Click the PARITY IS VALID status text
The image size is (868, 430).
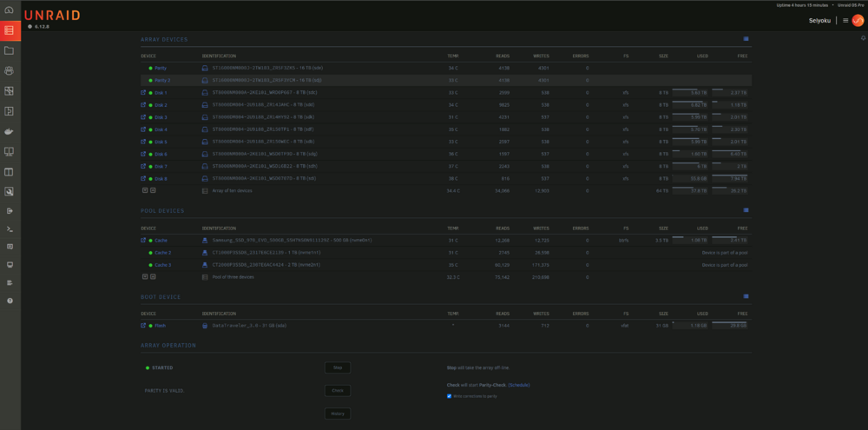(164, 391)
